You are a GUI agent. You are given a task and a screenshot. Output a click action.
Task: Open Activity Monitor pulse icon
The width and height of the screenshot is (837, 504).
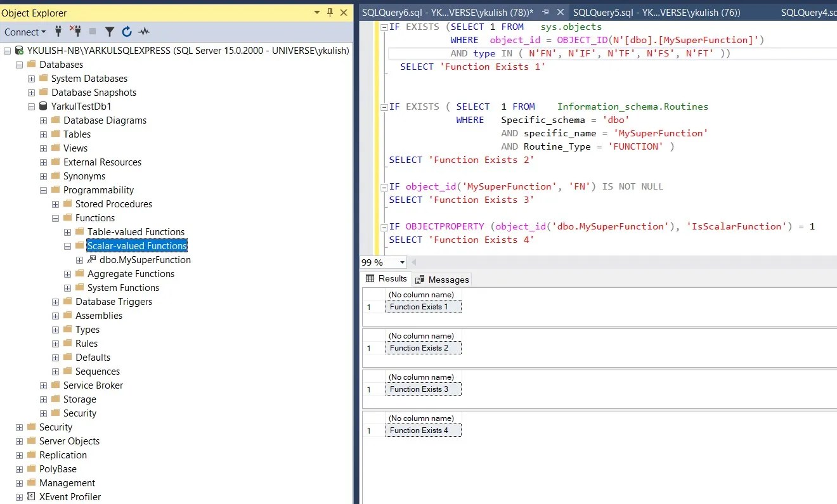(x=144, y=31)
